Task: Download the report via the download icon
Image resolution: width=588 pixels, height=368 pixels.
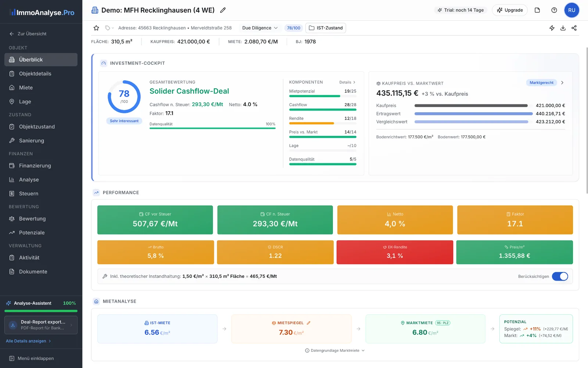Action: (563, 28)
